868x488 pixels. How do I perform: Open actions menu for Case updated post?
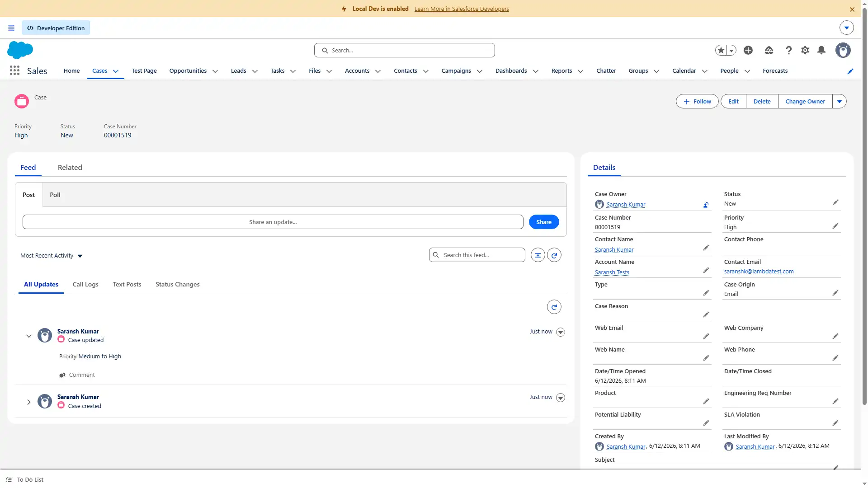561,332
